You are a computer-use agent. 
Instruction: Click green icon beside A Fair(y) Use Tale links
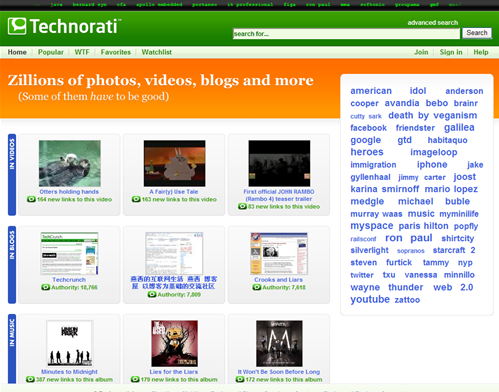[136, 199]
